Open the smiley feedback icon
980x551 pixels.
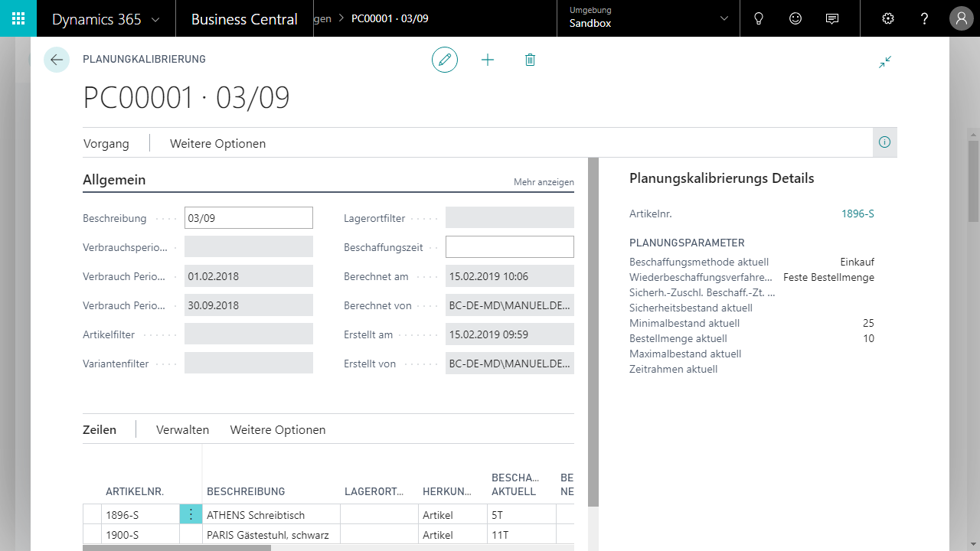pyautogui.click(x=795, y=18)
